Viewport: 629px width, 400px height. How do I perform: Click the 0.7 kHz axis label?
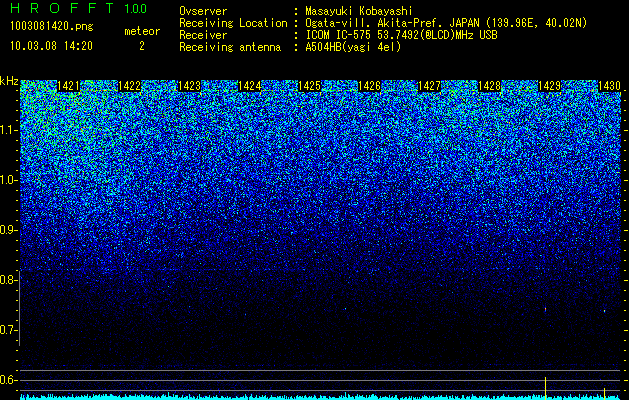pyautogui.click(x=7, y=330)
